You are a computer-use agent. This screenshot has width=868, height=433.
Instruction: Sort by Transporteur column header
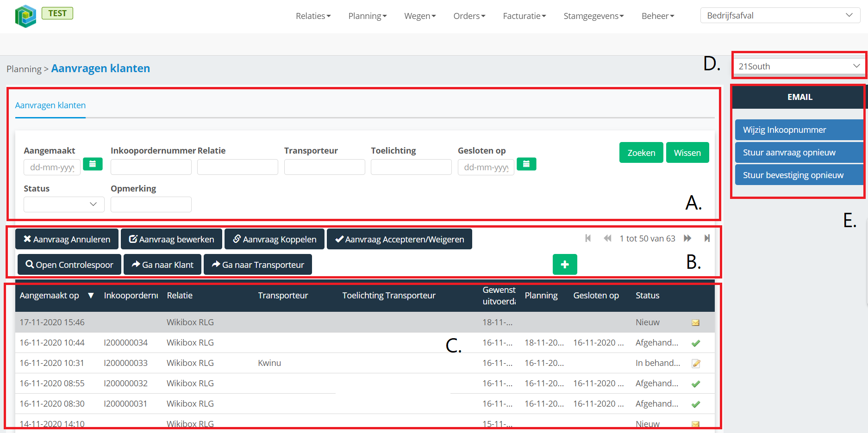pyautogui.click(x=283, y=296)
